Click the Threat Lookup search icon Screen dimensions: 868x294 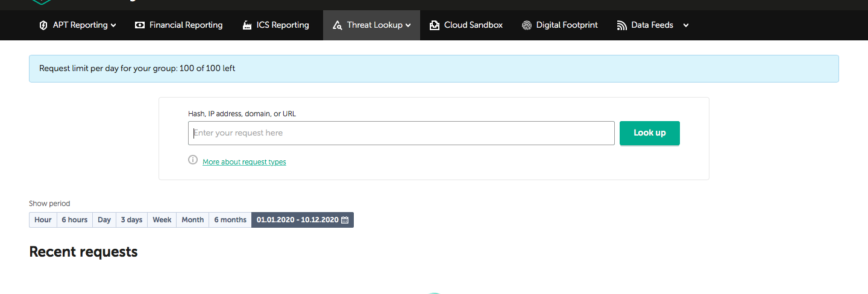338,25
